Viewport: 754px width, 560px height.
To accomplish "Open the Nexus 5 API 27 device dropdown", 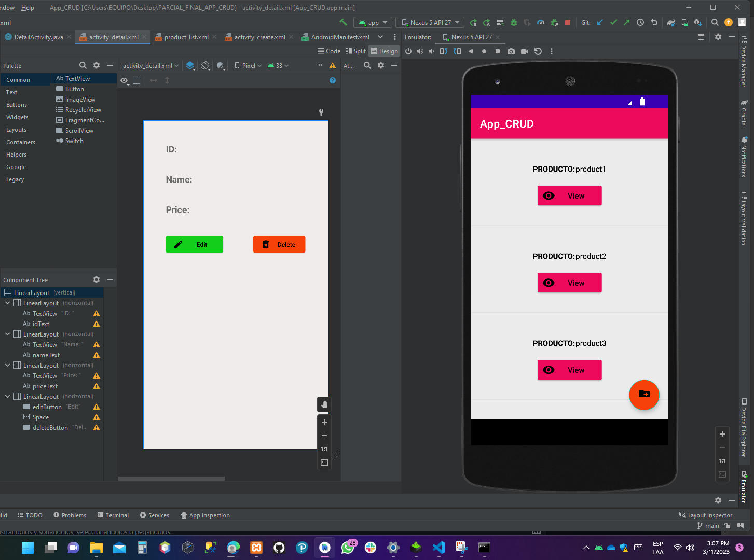I will (x=430, y=22).
